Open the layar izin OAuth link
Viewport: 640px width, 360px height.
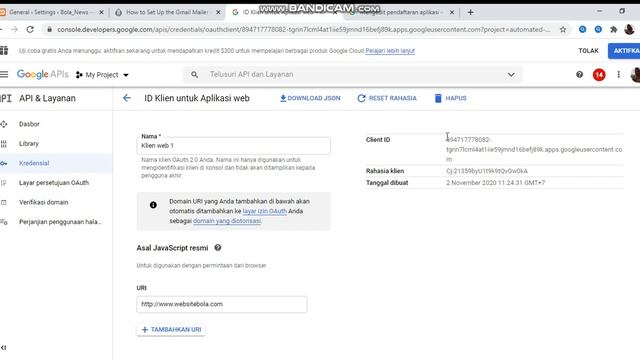[x=264, y=211]
